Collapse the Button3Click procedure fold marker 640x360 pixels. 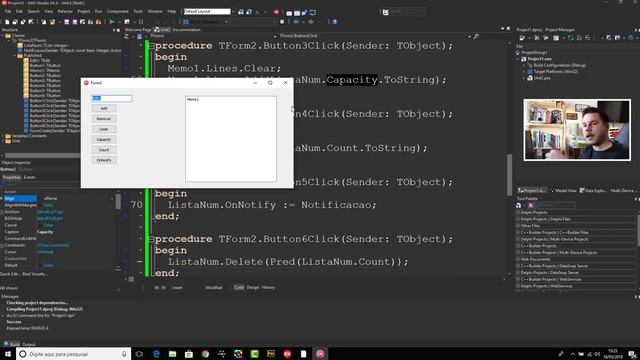151,46
